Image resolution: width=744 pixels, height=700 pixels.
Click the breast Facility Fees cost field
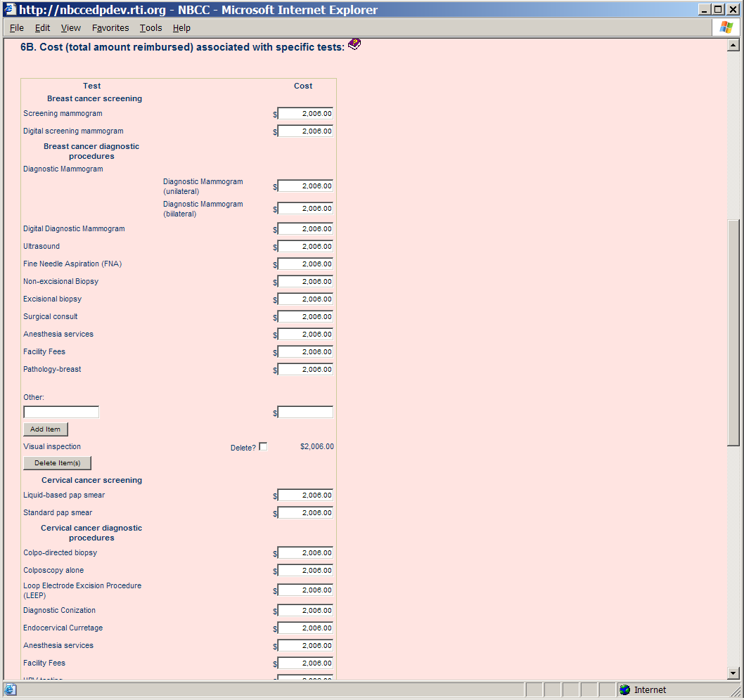click(x=305, y=352)
